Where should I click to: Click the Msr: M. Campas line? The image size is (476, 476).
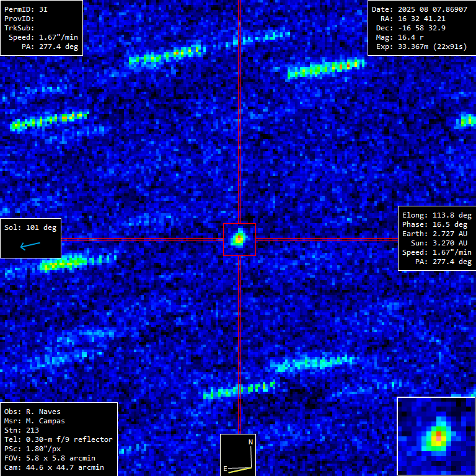pyautogui.click(x=35, y=421)
